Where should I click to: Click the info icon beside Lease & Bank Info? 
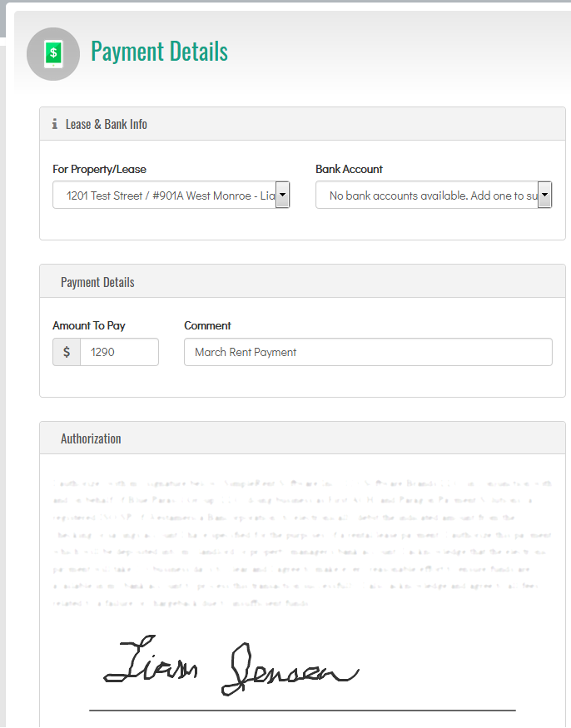pyautogui.click(x=55, y=124)
